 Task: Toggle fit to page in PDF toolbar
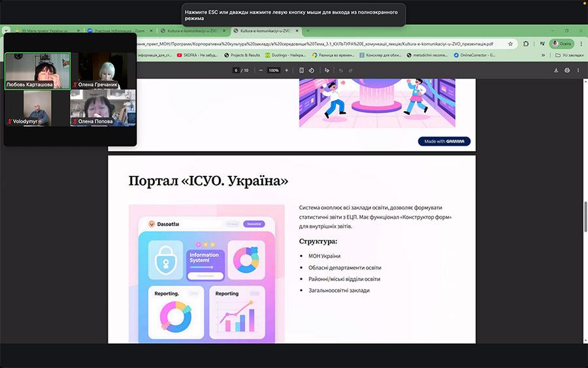[x=301, y=70]
